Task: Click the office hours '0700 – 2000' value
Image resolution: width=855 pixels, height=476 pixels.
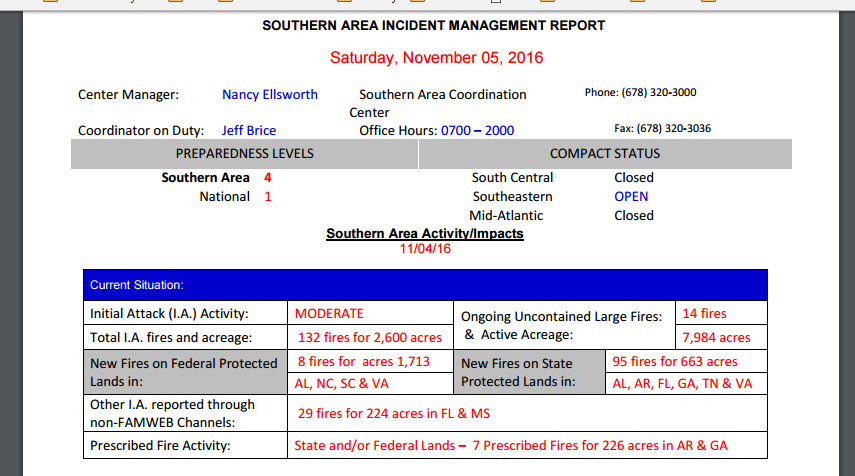Action: (477, 130)
